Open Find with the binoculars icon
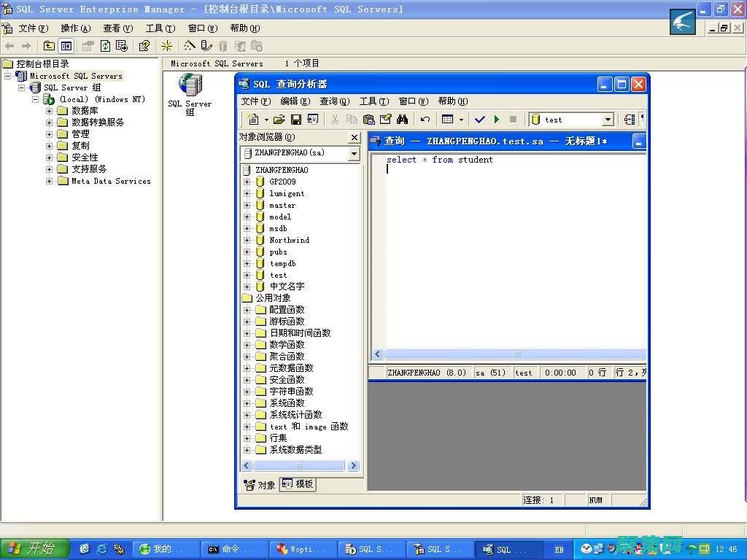The width and height of the screenshot is (747, 560). pos(401,119)
